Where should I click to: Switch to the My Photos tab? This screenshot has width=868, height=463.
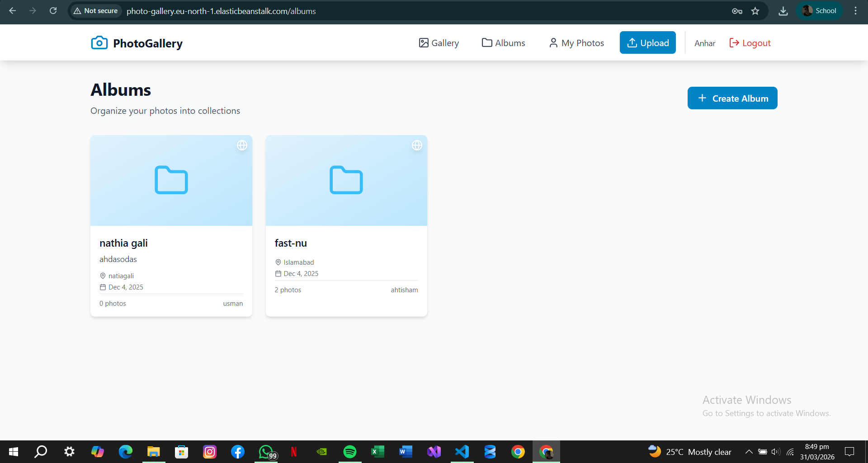[x=576, y=43]
